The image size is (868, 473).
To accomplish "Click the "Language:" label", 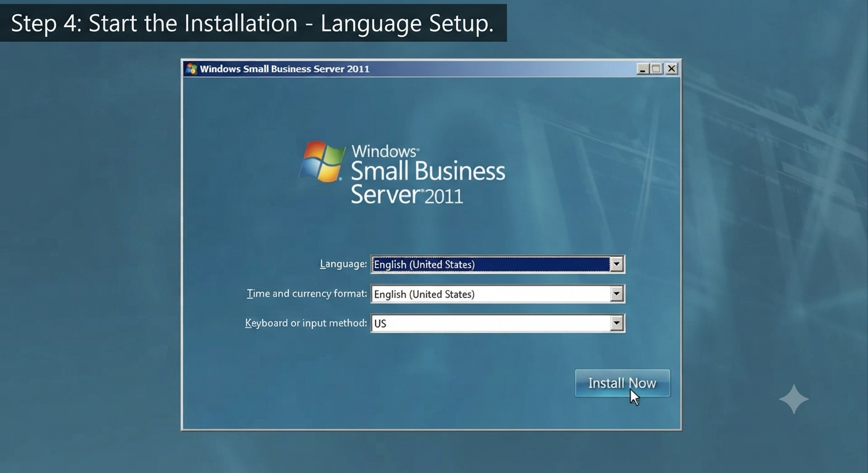I will click(343, 264).
